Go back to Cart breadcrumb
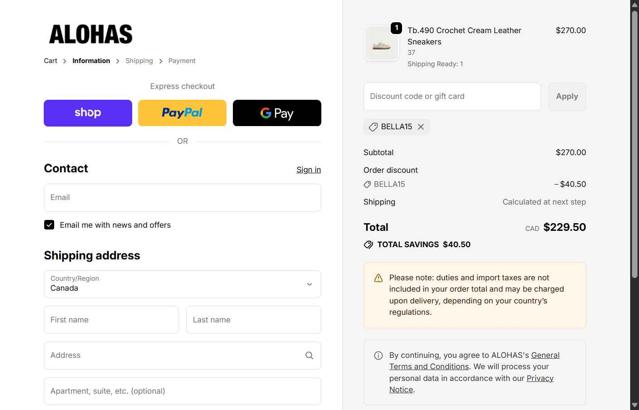Screen dimensions: 639x410 click(x=50, y=61)
